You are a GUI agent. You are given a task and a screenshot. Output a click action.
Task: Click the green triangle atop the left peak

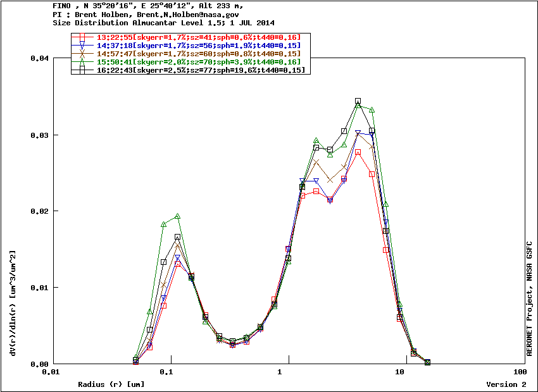(178, 216)
